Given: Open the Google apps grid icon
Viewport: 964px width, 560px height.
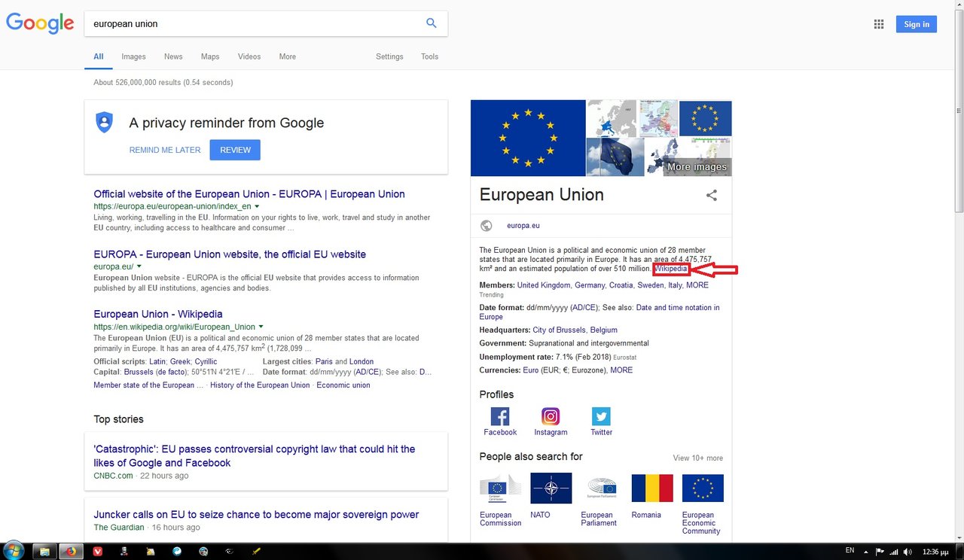Looking at the screenshot, I should coord(878,24).
